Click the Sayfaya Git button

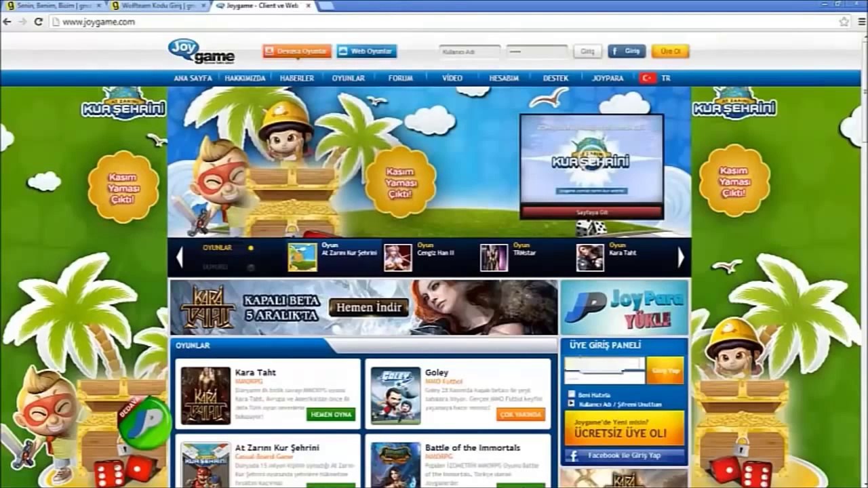(x=592, y=212)
